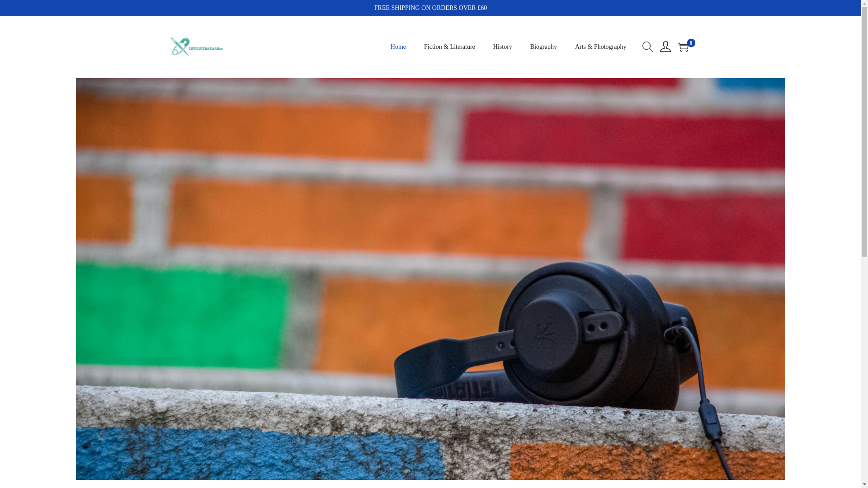The width and height of the screenshot is (868, 488).
Task: Click the scrollbar up arrow
Action: 864,4
